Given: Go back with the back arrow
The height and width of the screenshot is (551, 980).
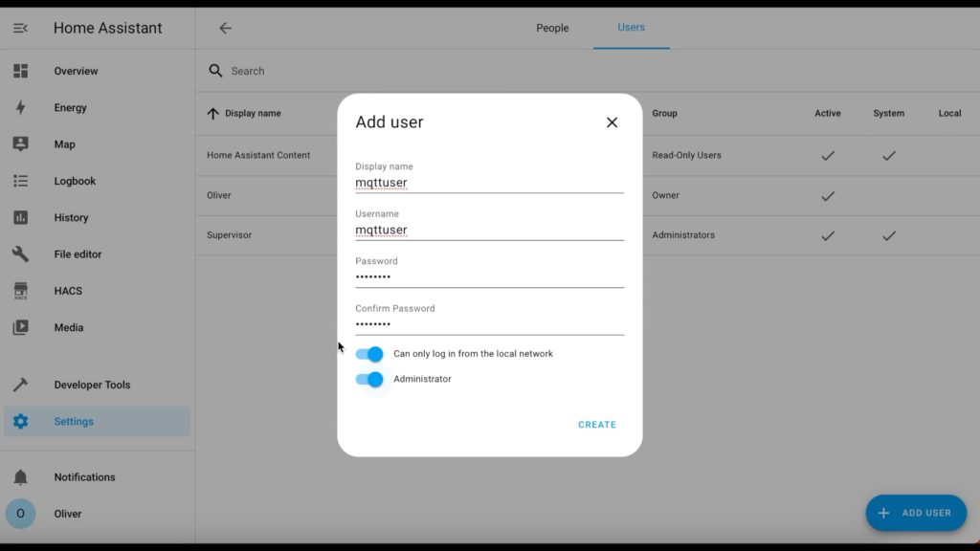Looking at the screenshot, I should click(225, 28).
